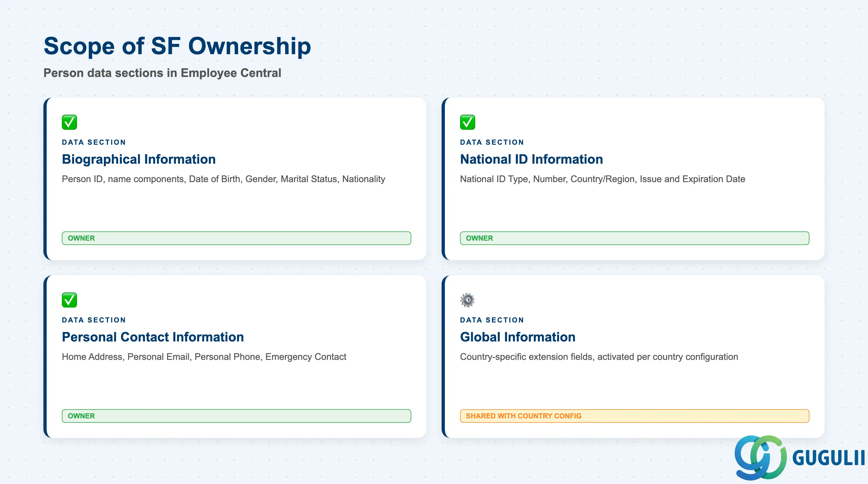The height and width of the screenshot is (484, 868).
Task: Select the OWNER badge under National ID Information
Action: pyautogui.click(x=634, y=238)
